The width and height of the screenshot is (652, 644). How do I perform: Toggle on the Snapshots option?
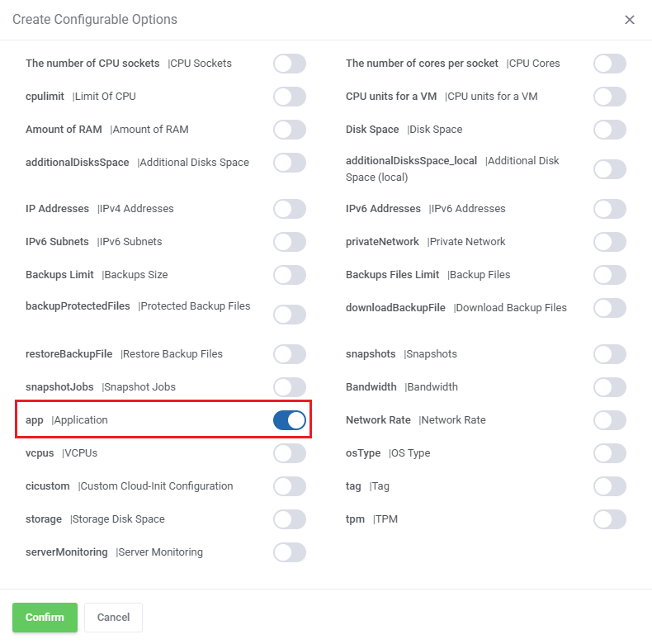610,354
